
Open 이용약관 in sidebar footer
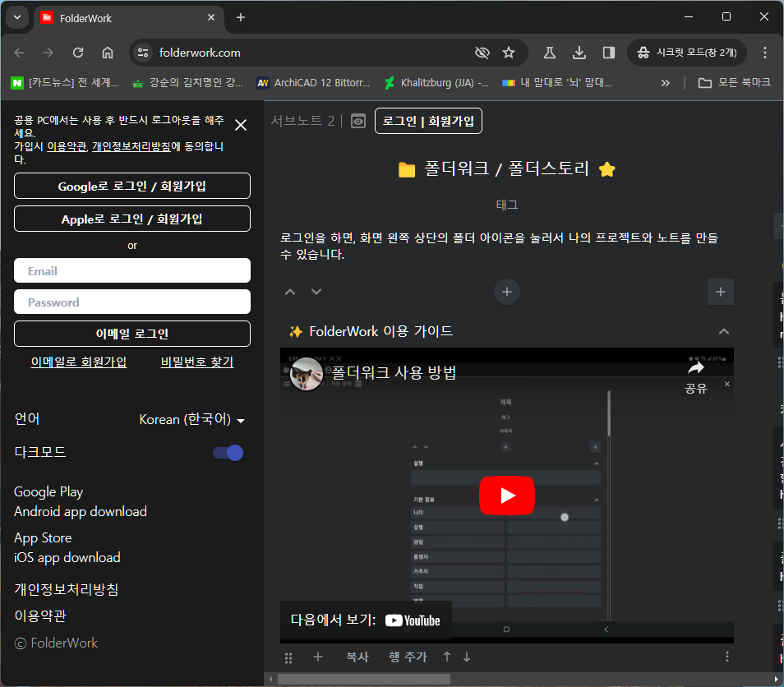[x=40, y=616]
